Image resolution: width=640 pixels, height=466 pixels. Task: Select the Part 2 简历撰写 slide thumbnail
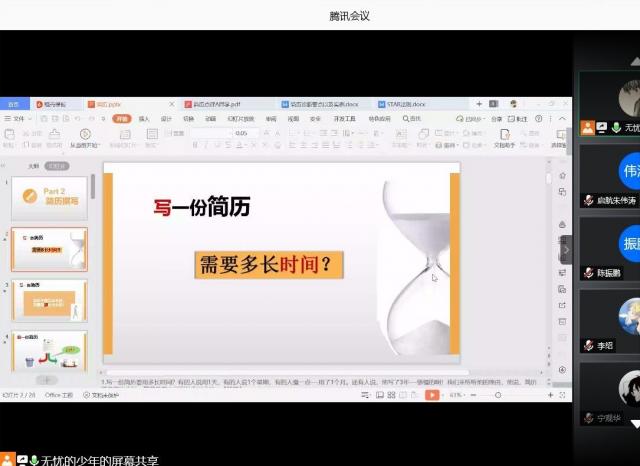(49, 198)
